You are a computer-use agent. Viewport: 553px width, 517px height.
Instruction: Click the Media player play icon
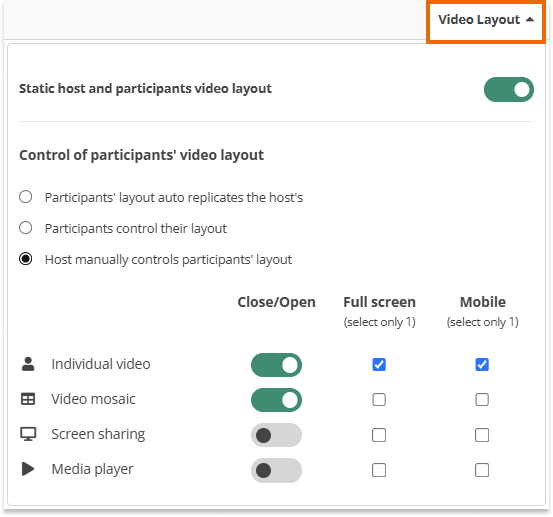pos(28,469)
